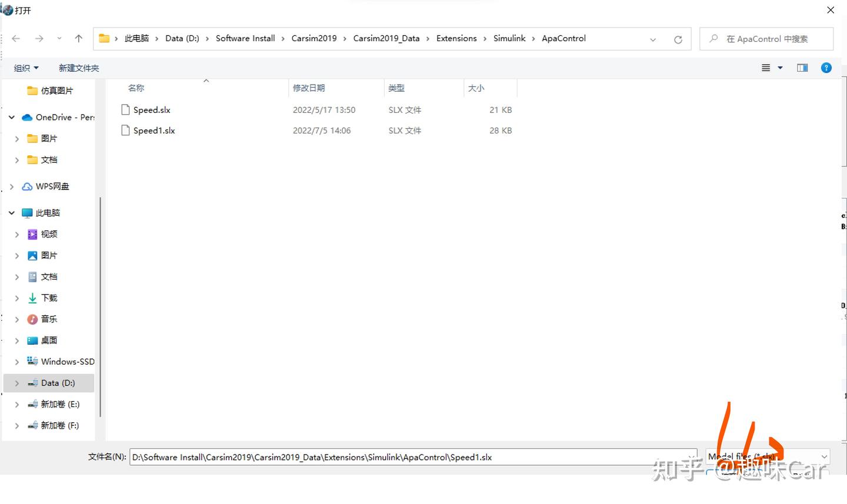Screen dimensions: 847x504
Task: Jump to Carsim2019_Data in address path
Action: tap(386, 38)
